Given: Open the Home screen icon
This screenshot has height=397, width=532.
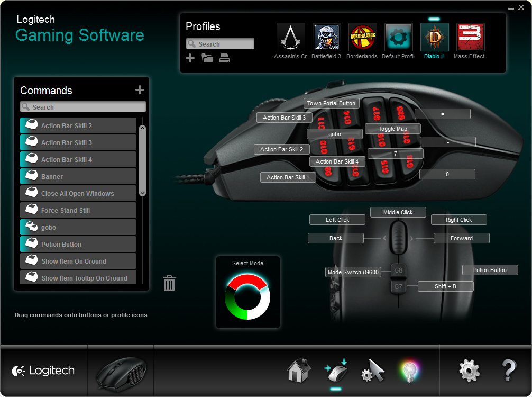Looking at the screenshot, I should (299, 371).
